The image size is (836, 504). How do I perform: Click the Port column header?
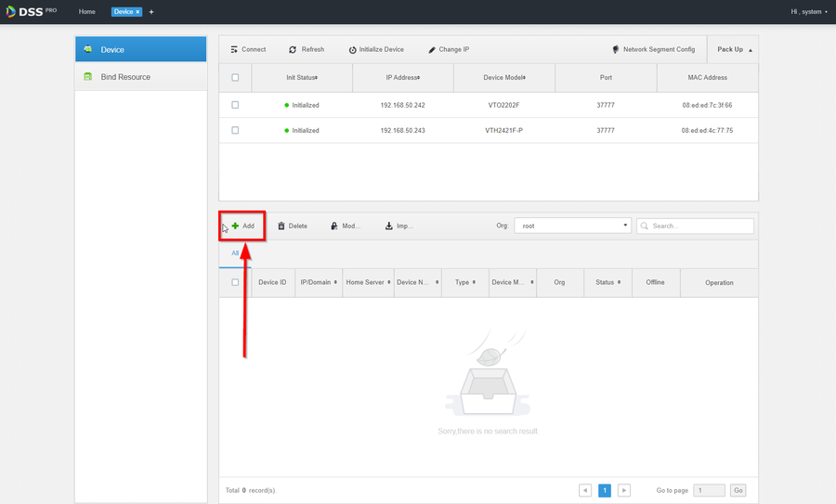click(606, 77)
